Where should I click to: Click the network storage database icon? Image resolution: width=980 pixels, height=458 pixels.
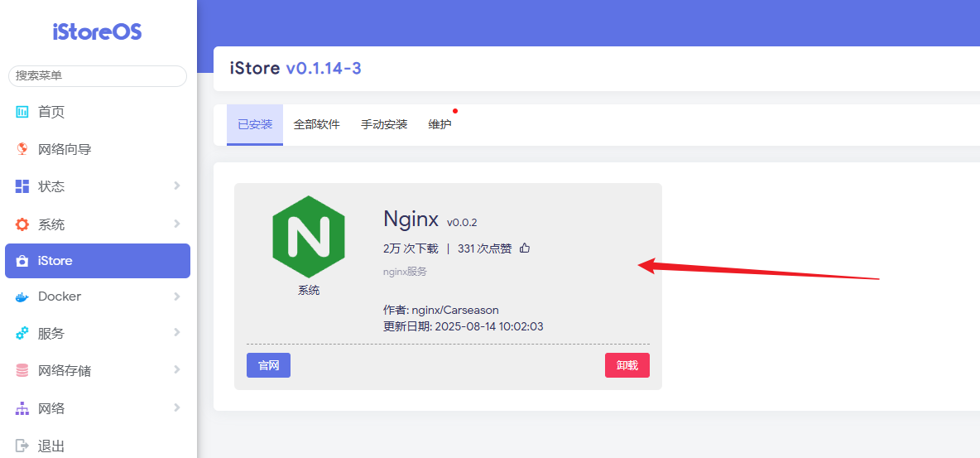coord(22,371)
